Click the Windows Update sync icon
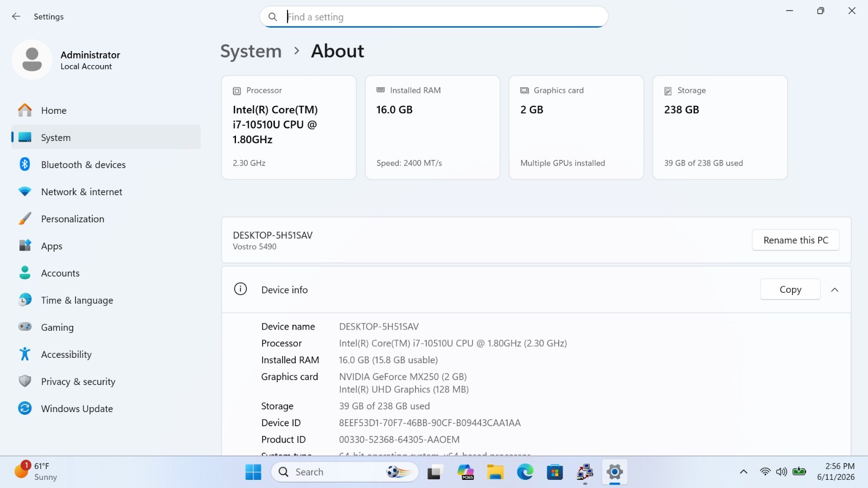The width and height of the screenshot is (868, 488). pyautogui.click(x=25, y=408)
